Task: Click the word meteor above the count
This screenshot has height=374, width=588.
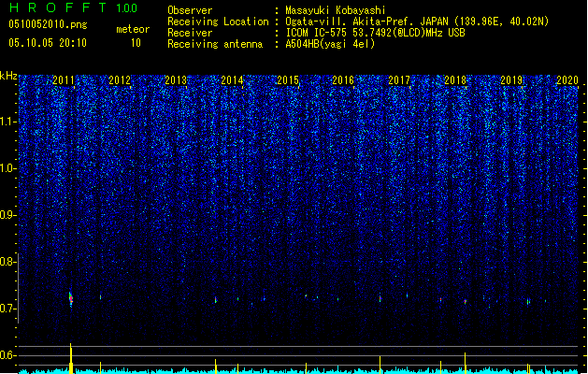Action: 133,29
